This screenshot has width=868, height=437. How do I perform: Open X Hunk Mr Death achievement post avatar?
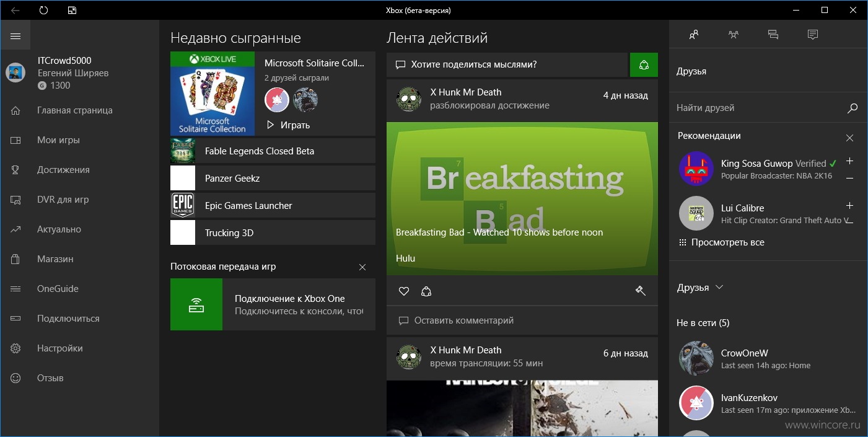(x=409, y=99)
